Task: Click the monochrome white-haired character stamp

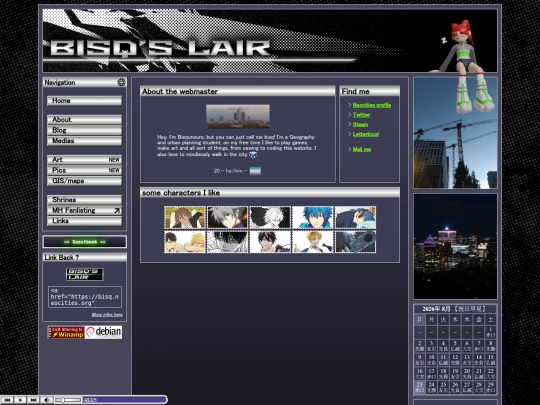Action: tap(270, 217)
